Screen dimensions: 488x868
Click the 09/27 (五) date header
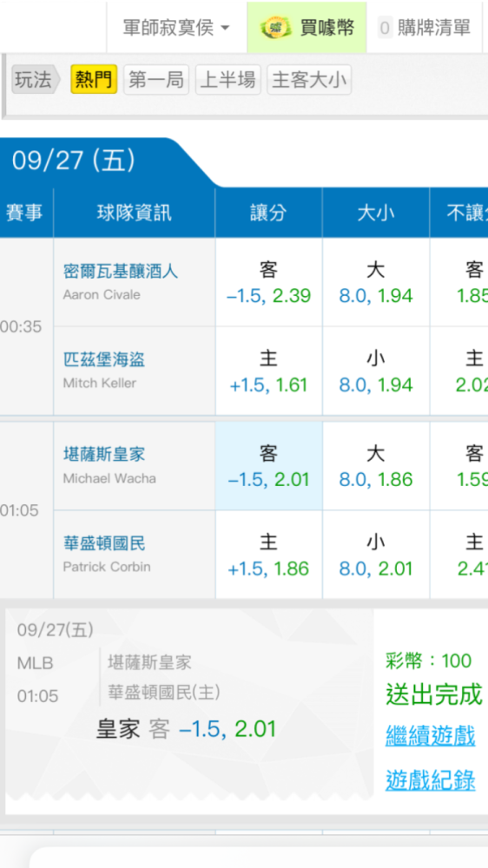tap(74, 161)
